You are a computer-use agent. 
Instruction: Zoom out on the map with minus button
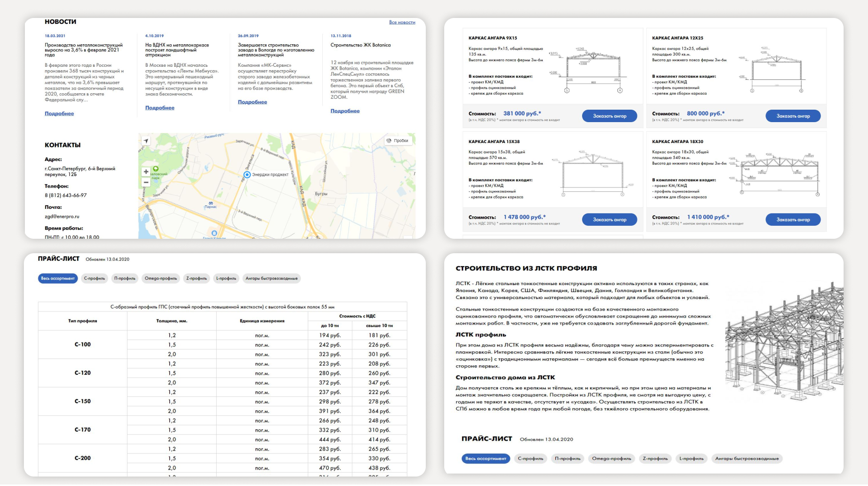pos(146,182)
